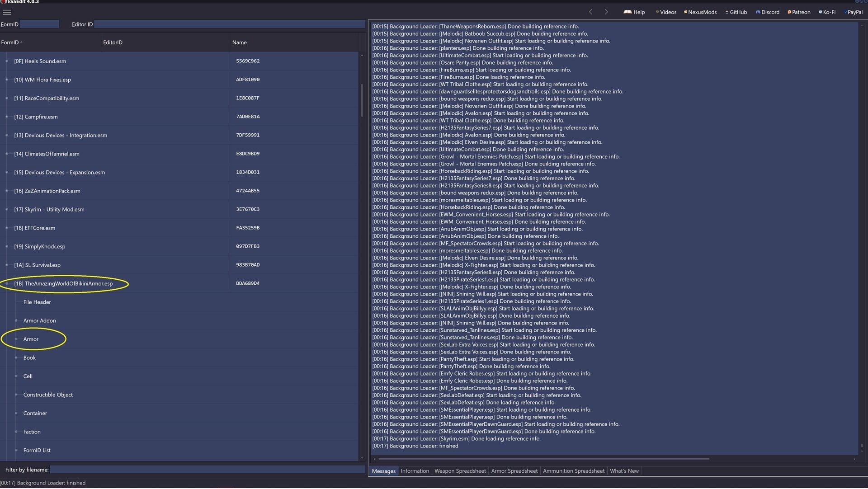This screenshot has height=489, width=868.
Task: Expand the Armor Addon group
Action: point(16,320)
